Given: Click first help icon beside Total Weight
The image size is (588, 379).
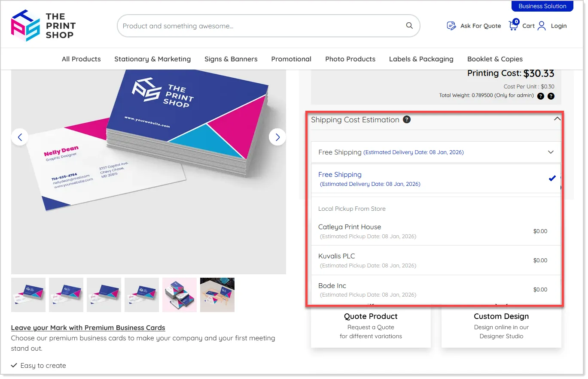Looking at the screenshot, I should (x=541, y=96).
